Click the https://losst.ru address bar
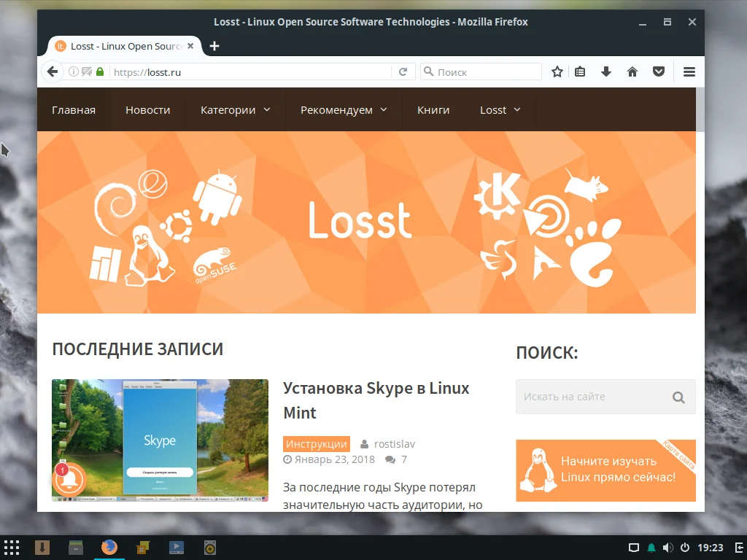This screenshot has height=560, width=747. [252, 72]
